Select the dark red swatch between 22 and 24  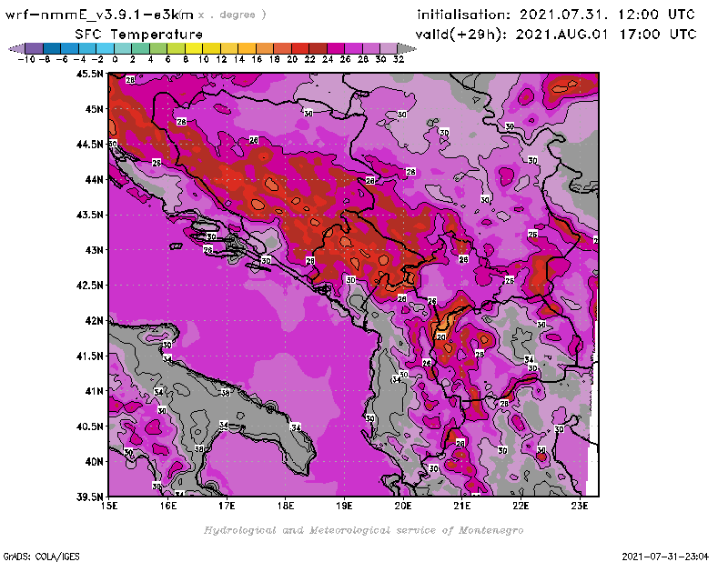pos(318,48)
